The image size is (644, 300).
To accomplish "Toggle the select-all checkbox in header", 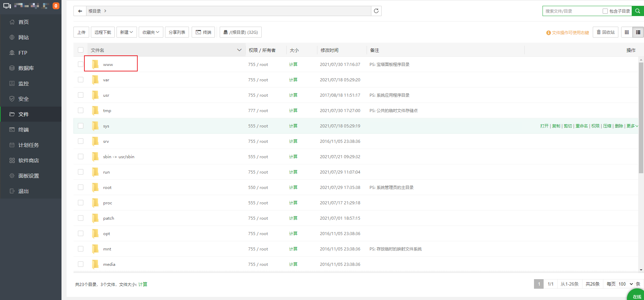I will click(81, 50).
